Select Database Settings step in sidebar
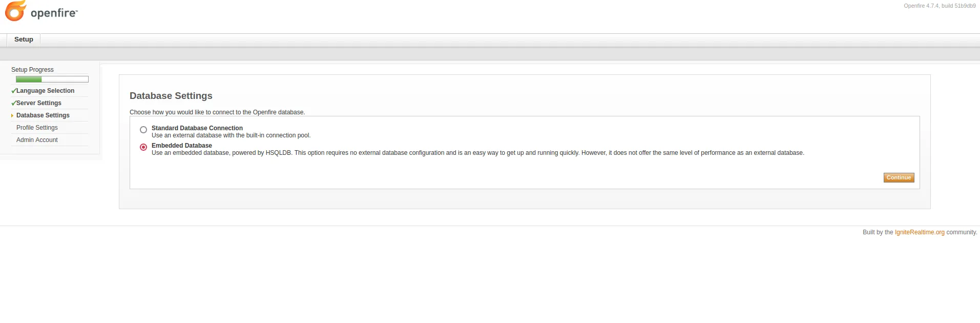 pyautogui.click(x=43, y=115)
